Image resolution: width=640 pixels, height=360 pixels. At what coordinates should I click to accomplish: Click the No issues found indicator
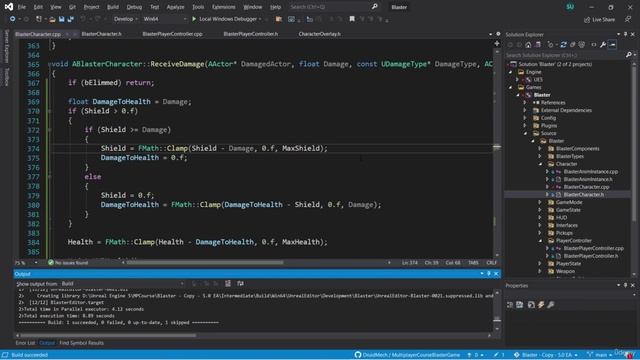pyautogui.click(x=68, y=262)
